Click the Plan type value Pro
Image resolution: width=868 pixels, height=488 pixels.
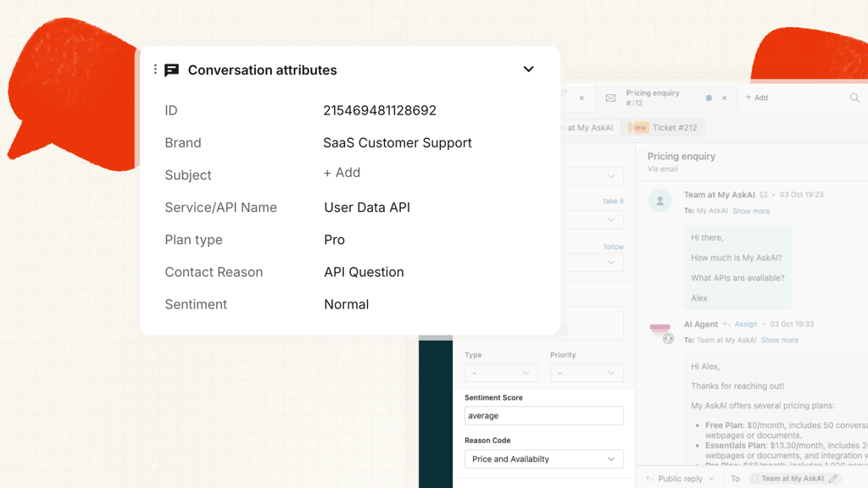click(334, 240)
